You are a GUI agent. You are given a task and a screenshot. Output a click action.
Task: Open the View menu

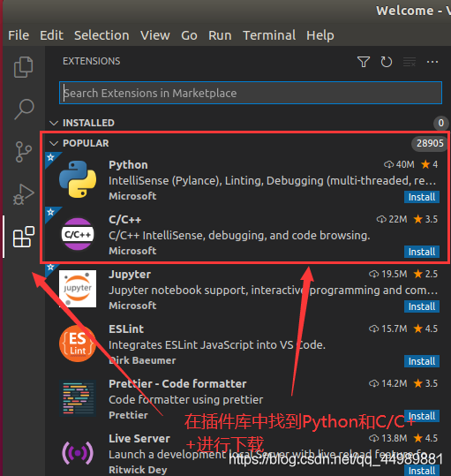point(155,35)
